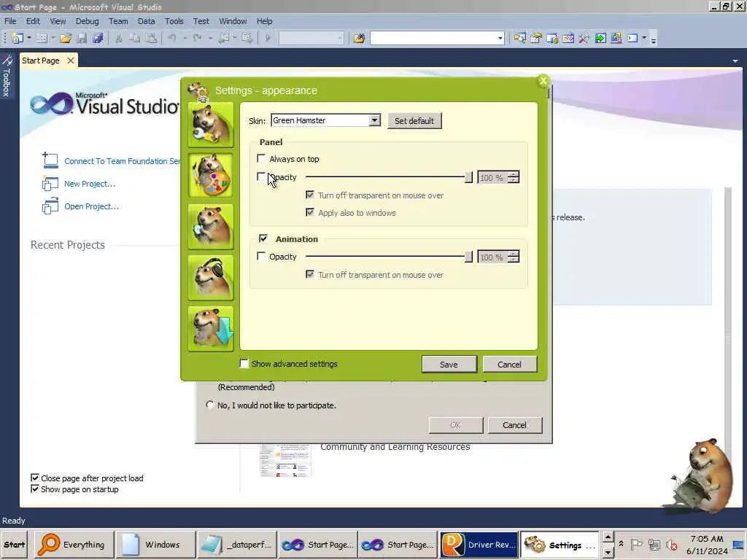Close the Settings - appearance dialog
This screenshot has height=560, width=747.
click(x=543, y=81)
